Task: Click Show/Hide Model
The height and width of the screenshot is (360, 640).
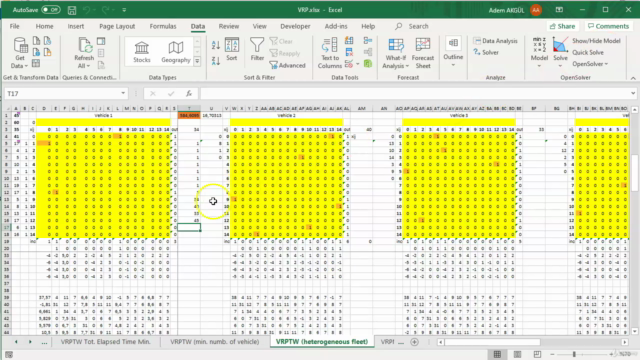Action: (x=596, y=41)
